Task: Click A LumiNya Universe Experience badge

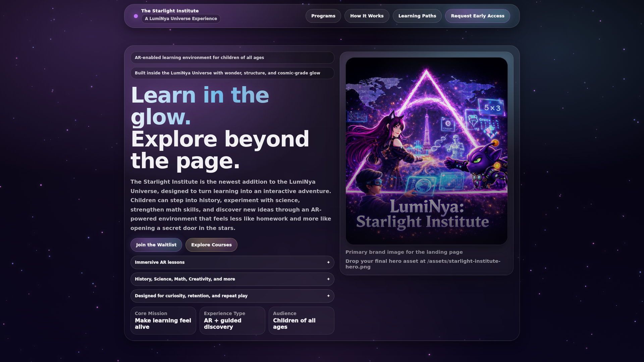Action: pos(181,19)
